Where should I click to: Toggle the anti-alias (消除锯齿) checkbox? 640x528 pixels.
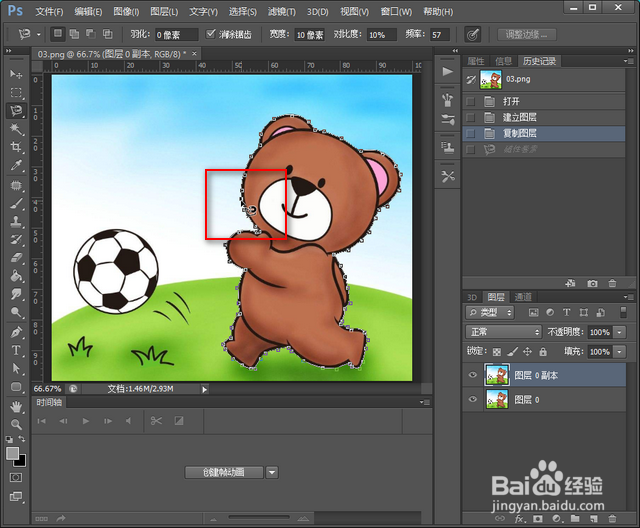coord(211,34)
